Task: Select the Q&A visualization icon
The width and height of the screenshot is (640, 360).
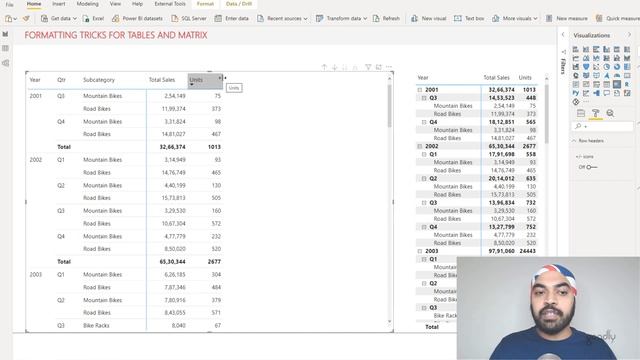Action: 607,93
